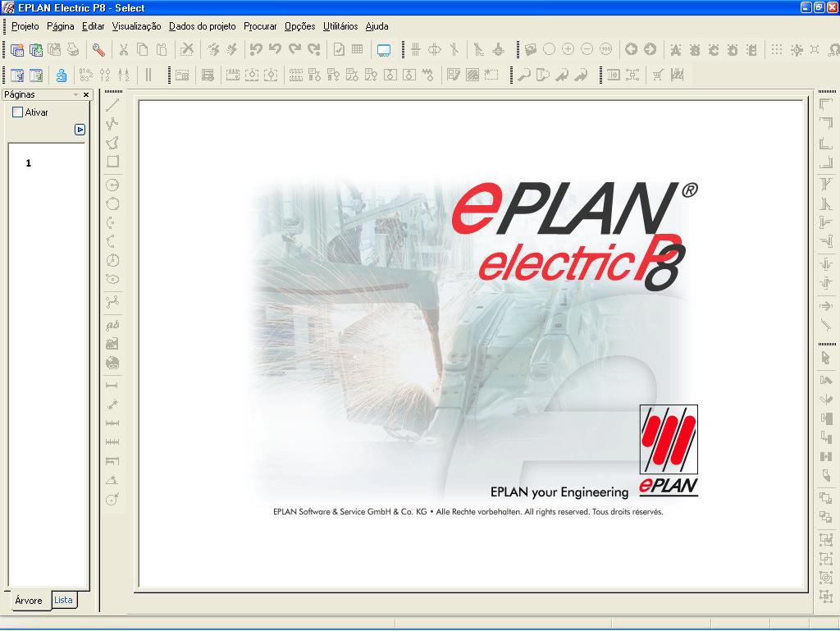Switch to the Lista tab

(x=63, y=600)
